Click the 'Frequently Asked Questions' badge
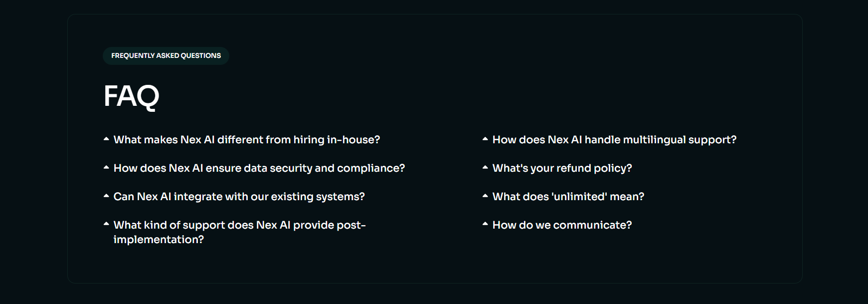Image resolution: width=868 pixels, height=304 pixels. (x=166, y=56)
